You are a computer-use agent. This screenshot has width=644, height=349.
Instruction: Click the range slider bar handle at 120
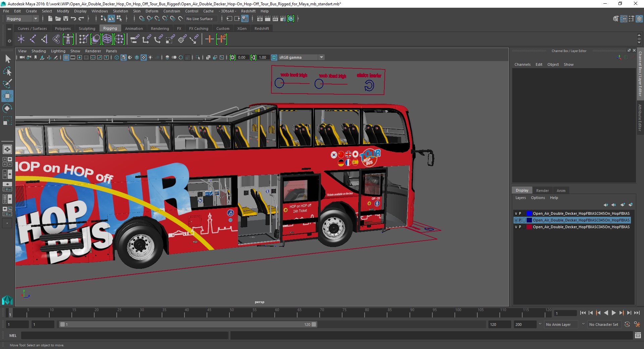tap(314, 325)
